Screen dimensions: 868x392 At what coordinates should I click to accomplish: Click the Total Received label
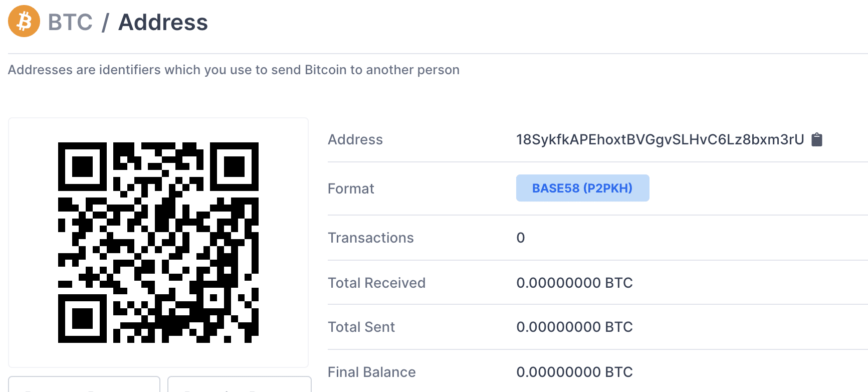[x=376, y=283]
